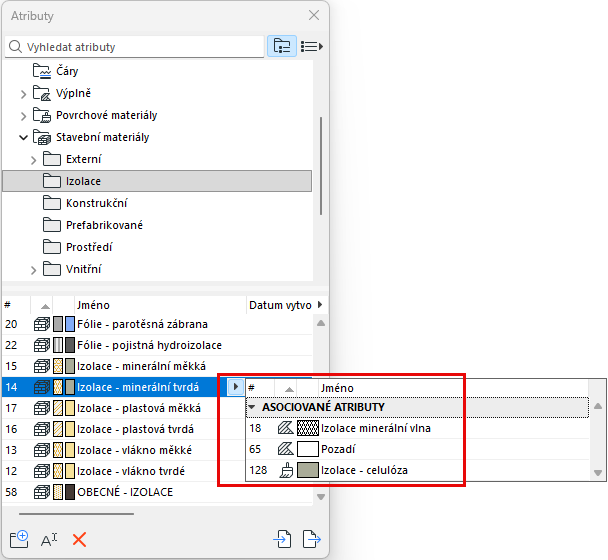Click the Datum vytvo column header
This screenshot has width=608, height=560.
click(x=280, y=305)
